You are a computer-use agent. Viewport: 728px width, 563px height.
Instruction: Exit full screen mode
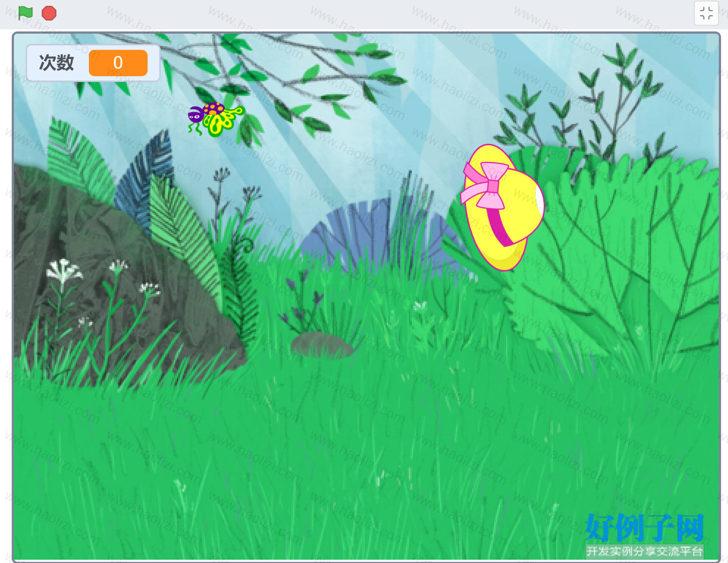[706, 13]
